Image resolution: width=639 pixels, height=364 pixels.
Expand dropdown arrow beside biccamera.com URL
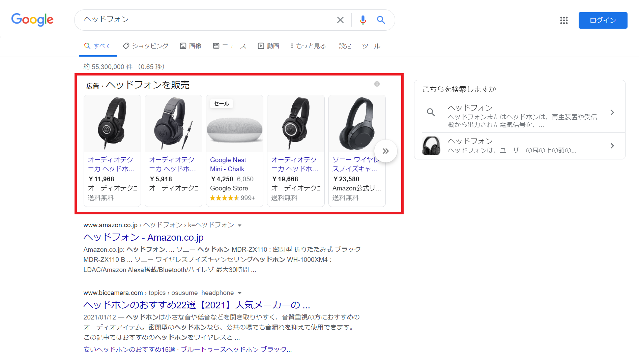coord(240,293)
